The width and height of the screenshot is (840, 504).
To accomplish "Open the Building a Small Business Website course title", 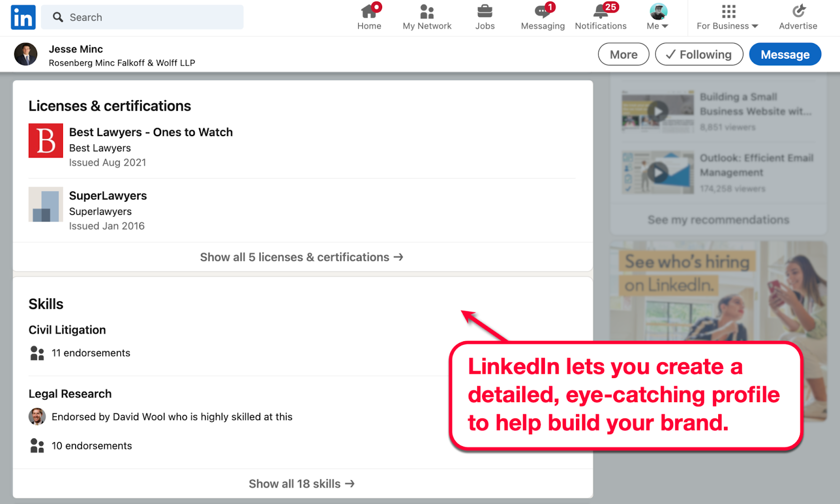I will tap(755, 104).
